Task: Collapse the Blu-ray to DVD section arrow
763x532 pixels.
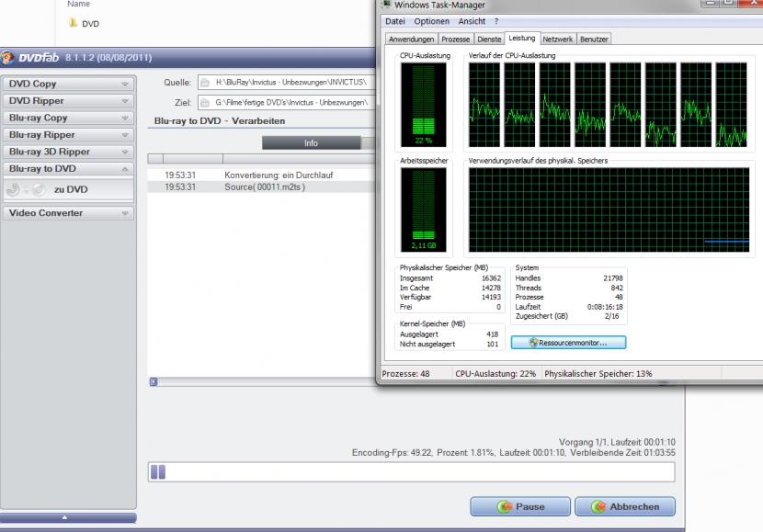Action: (125, 169)
